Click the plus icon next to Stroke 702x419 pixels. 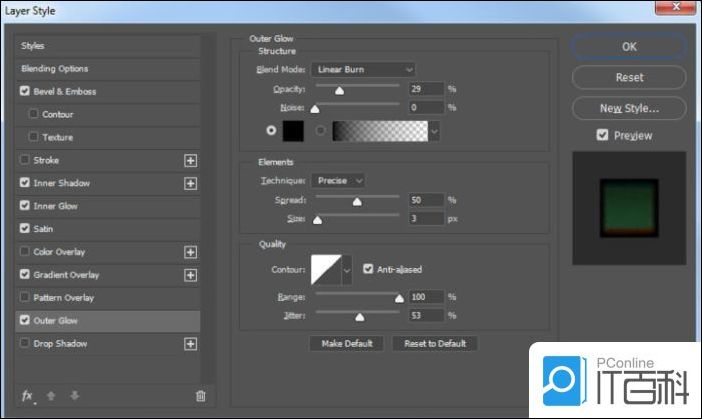(190, 161)
